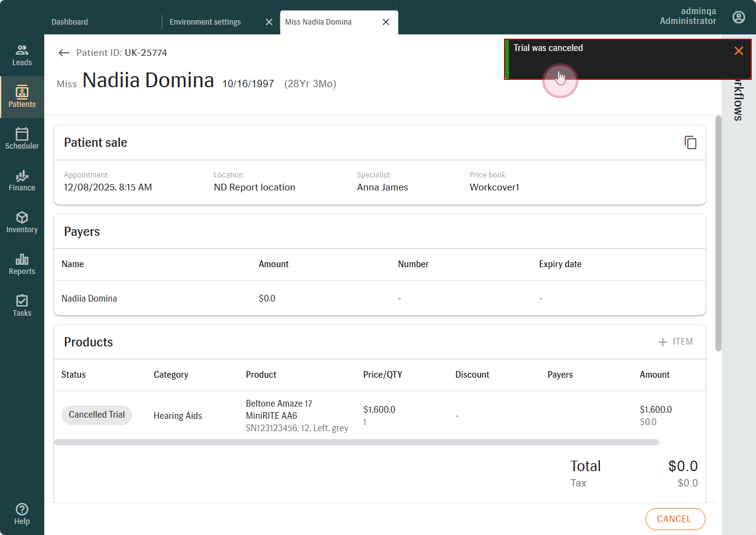Viewport: 756px width, 535px height.
Task: Close the Miss Nadiia Domina tab
Action: pyautogui.click(x=385, y=22)
